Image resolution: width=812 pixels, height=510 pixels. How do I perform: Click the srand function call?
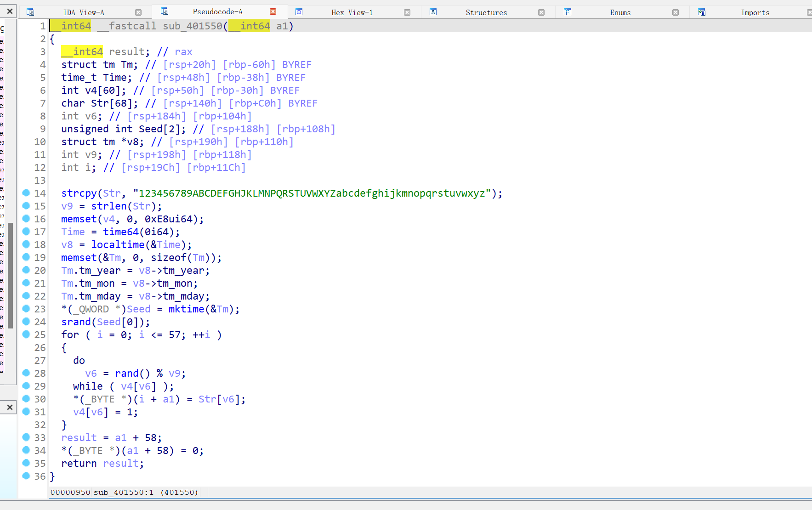(x=76, y=322)
